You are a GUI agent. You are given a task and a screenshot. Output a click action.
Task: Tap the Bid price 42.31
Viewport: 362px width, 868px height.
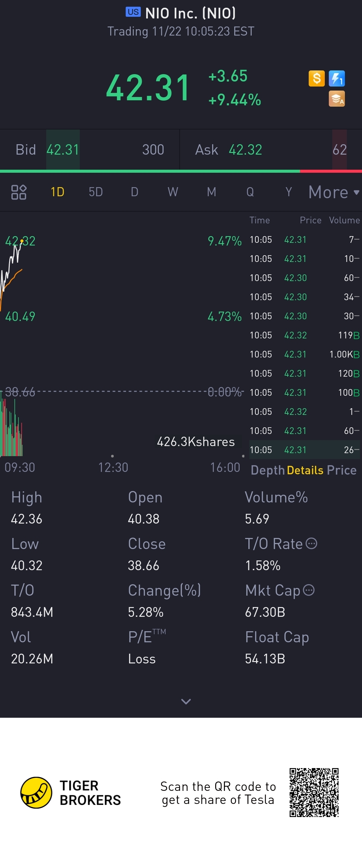63,150
